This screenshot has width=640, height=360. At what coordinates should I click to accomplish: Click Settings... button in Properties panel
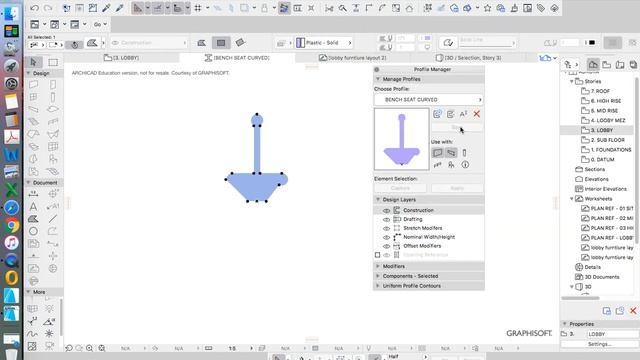(599, 344)
